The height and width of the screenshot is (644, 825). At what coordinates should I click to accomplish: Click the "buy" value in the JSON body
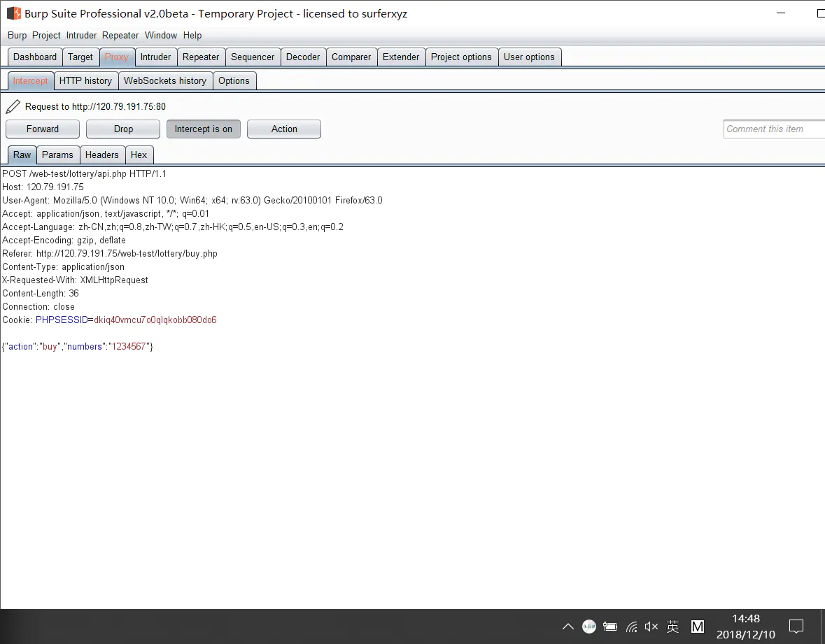(x=50, y=346)
